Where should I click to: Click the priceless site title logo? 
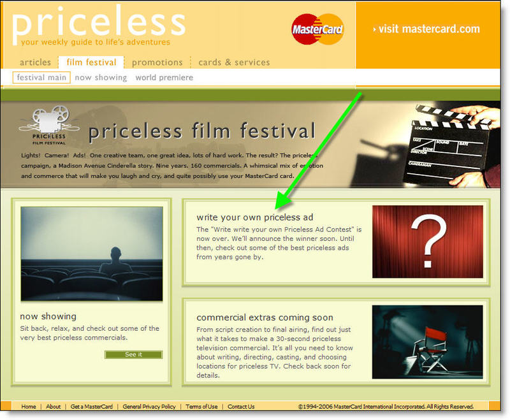[98, 24]
